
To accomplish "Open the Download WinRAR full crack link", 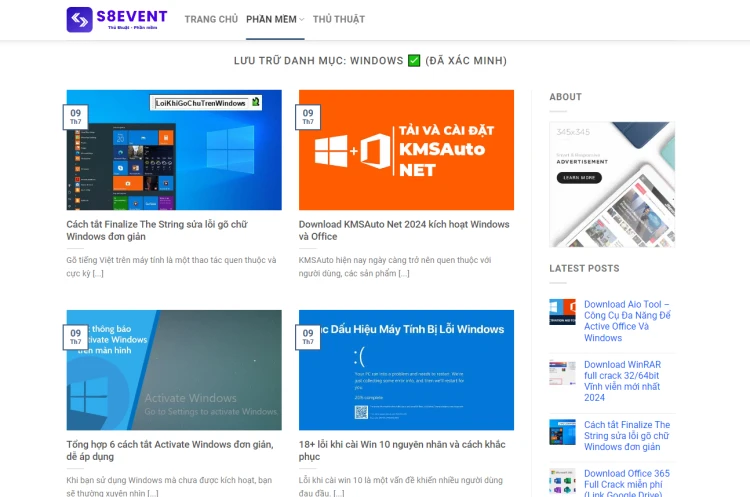I will pyautogui.click(x=622, y=381).
